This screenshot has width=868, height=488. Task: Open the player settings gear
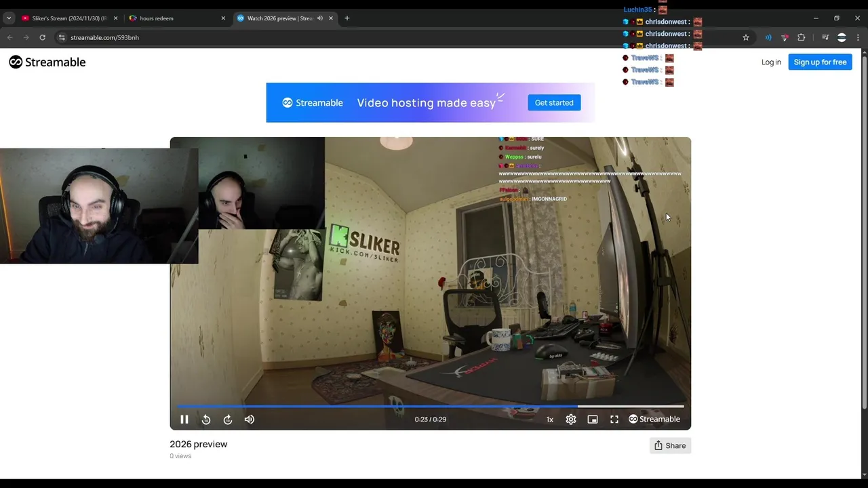pyautogui.click(x=571, y=420)
